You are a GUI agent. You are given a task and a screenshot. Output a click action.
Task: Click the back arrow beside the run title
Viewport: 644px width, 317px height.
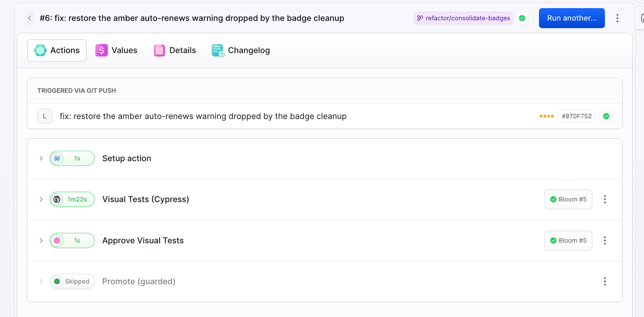pyautogui.click(x=30, y=18)
